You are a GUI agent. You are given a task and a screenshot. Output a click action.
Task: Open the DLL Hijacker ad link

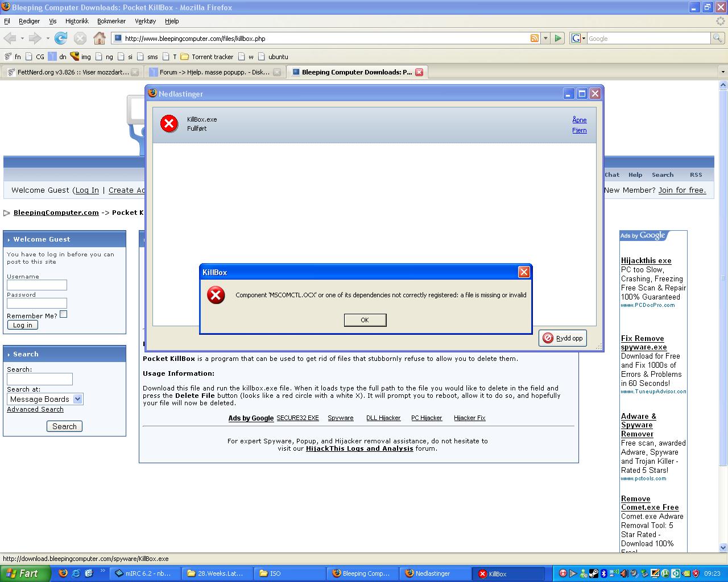point(383,418)
